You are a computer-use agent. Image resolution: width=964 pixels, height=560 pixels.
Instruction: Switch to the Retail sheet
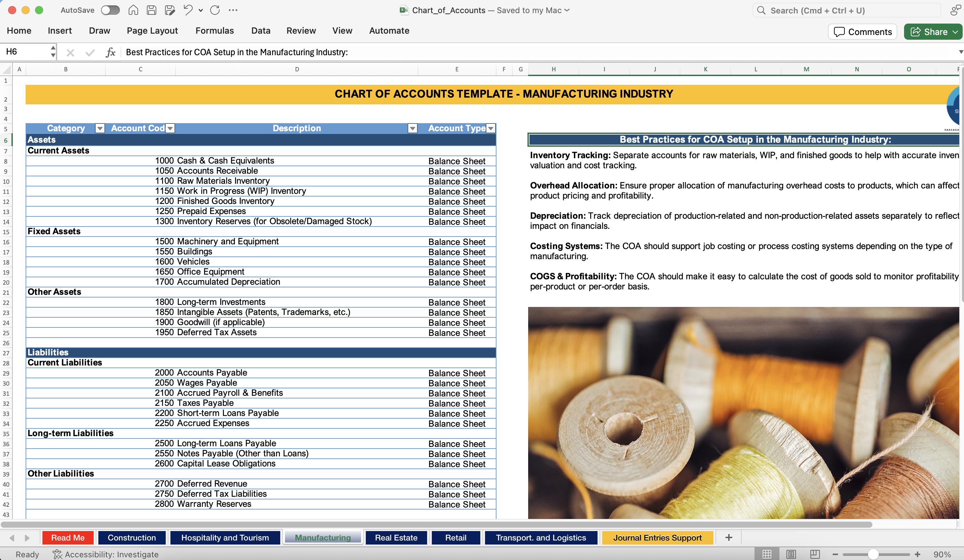(x=456, y=537)
